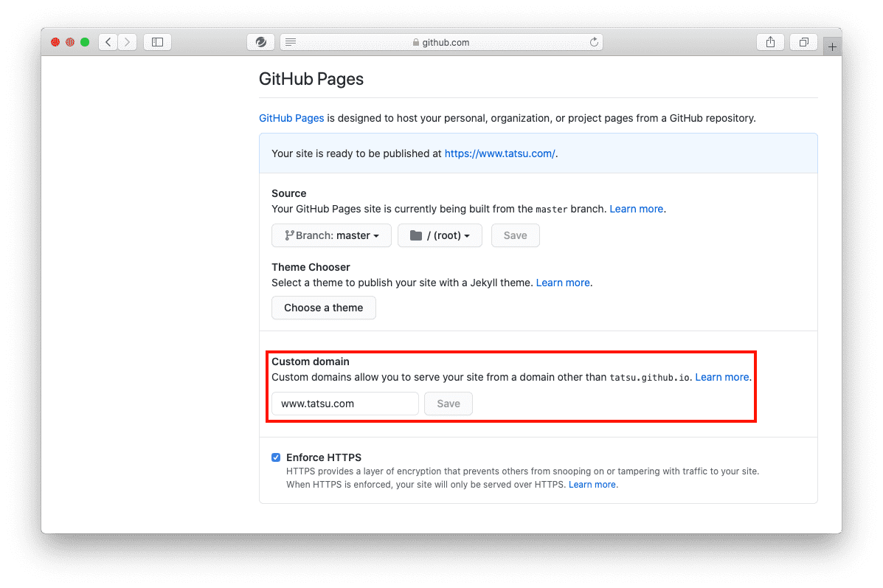
Task: Click the Source section title
Action: coord(289,193)
